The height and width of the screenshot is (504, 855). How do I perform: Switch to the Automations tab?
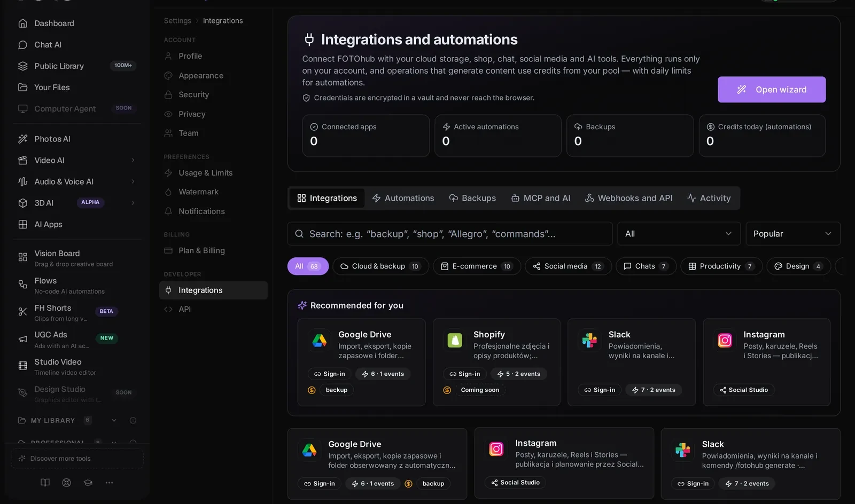coord(403,198)
